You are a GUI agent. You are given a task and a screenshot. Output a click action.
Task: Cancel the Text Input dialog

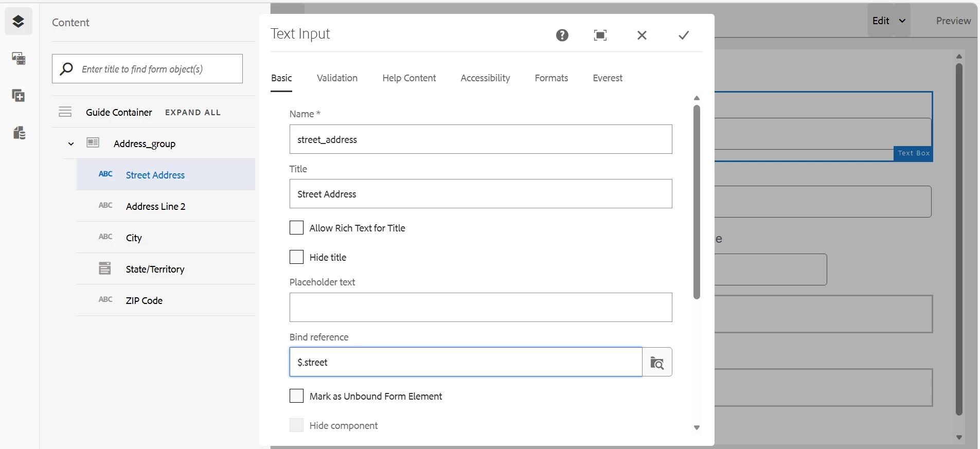(642, 35)
